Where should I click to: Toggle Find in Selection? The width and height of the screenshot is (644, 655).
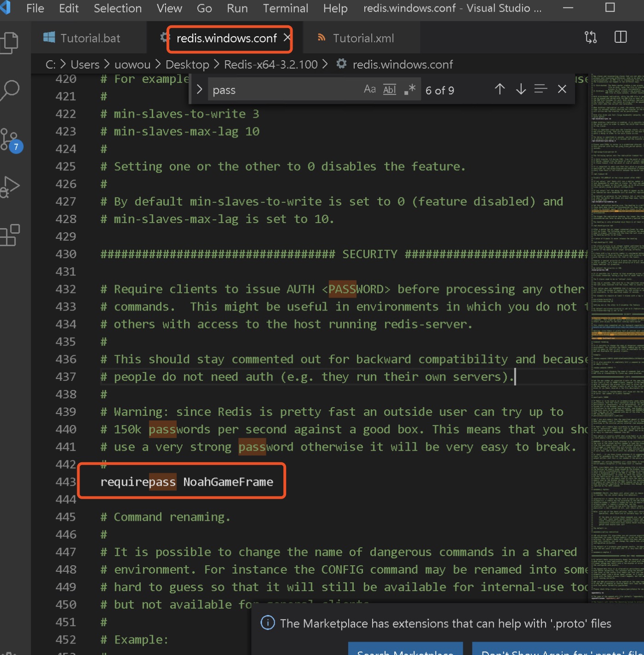click(541, 89)
